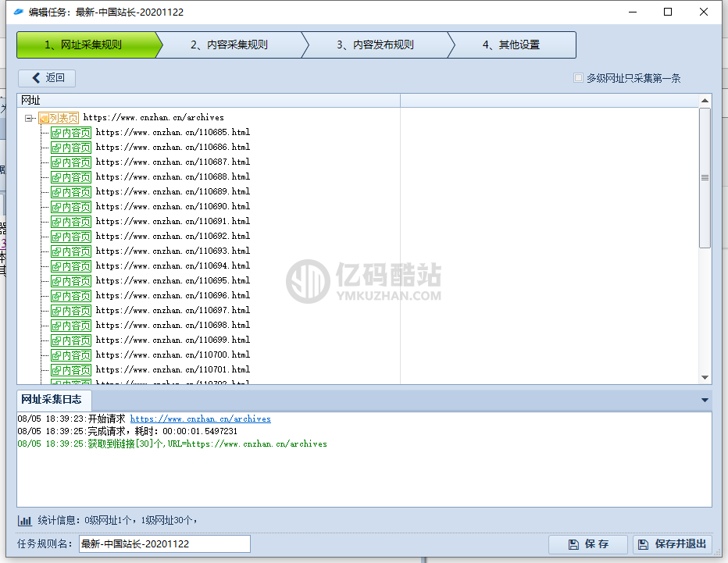Screen dimensions: 728x563
Task: Select URL row 110697.html
Action: [173, 311]
